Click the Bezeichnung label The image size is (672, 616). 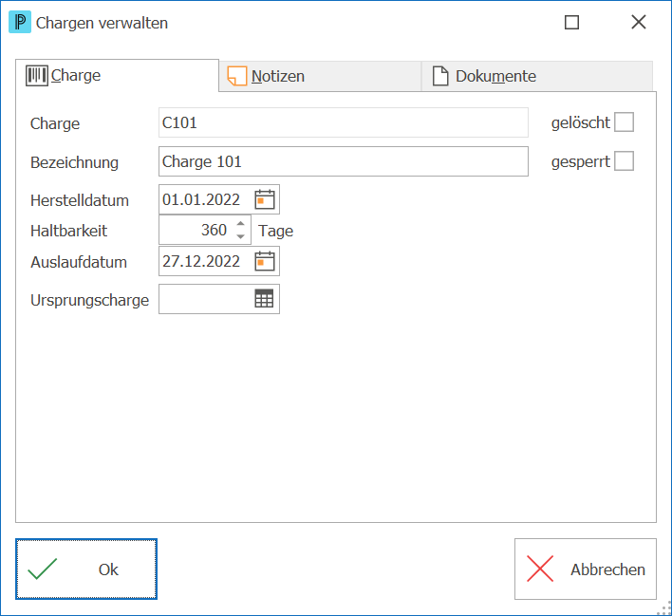coord(74,163)
